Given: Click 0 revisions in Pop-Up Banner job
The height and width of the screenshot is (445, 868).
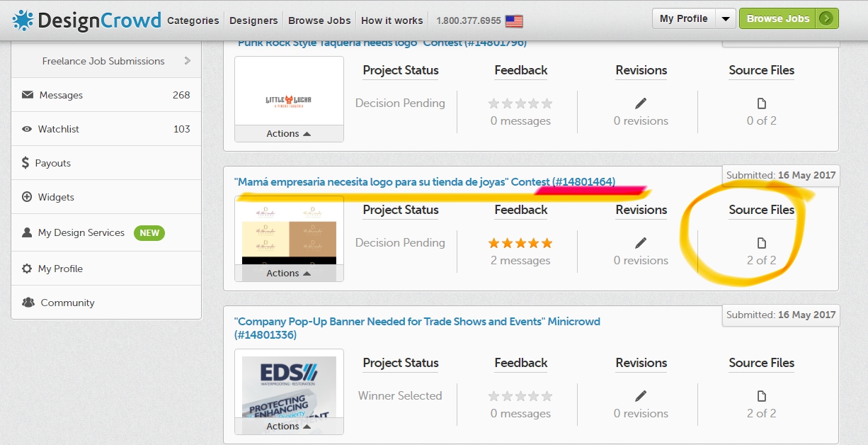Looking at the screenshot, I should click(641, 414).
